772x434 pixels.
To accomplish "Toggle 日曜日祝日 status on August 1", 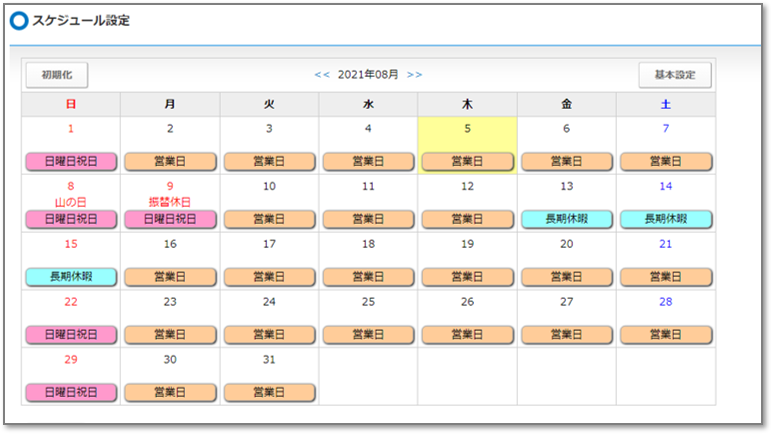I will 71,161.
